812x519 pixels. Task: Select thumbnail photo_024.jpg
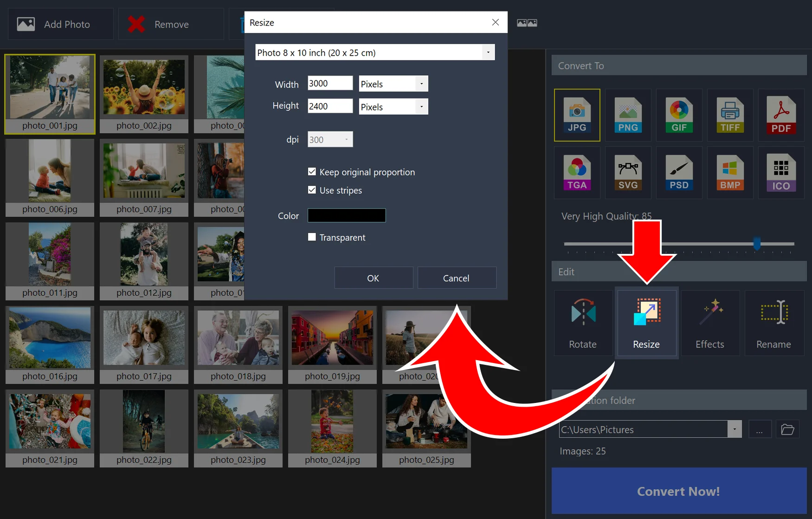[332, 428]
